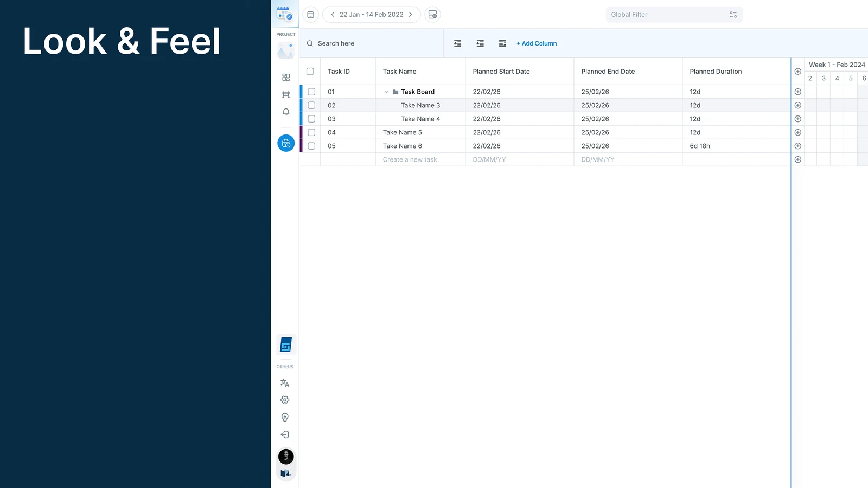This screenshot has height=488, width=868.
Task: Check the box for task 01
Action: coord(311,92)
